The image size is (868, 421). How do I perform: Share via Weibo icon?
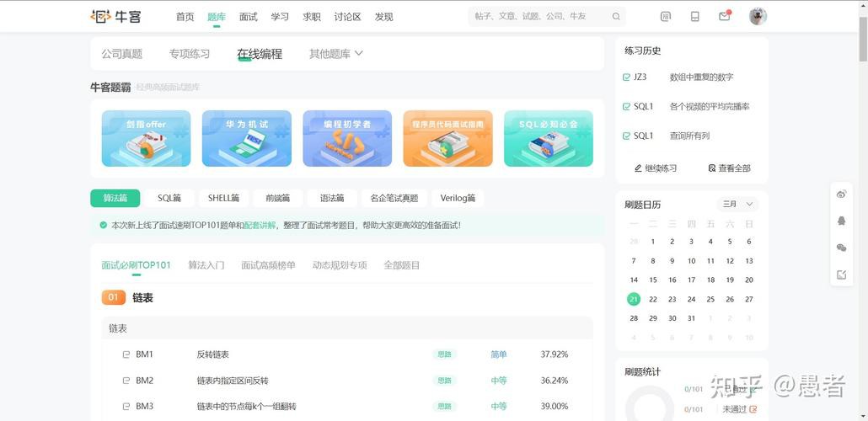(x=841, y=194)
